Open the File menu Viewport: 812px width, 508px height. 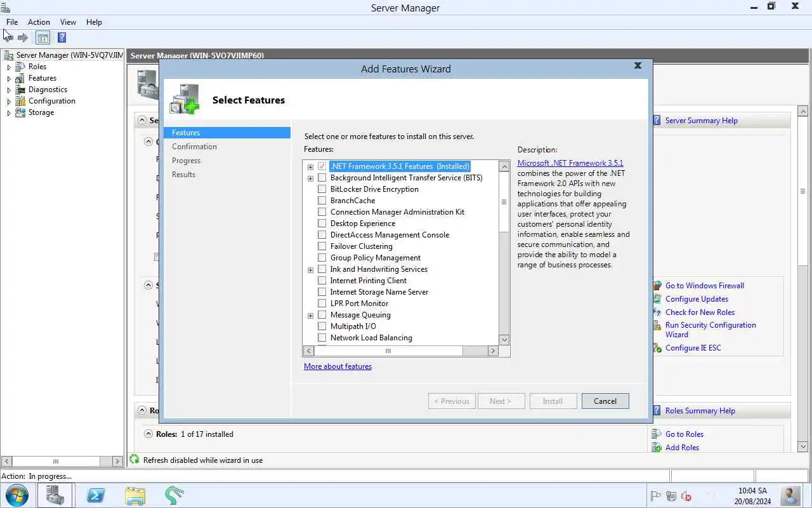point(12,22)
